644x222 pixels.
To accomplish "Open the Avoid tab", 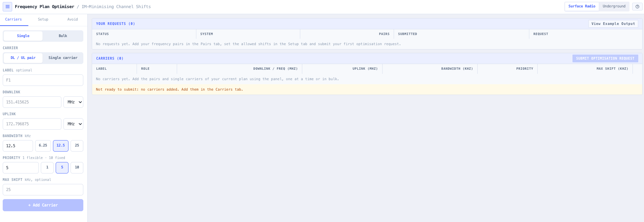I will (73, 20).
